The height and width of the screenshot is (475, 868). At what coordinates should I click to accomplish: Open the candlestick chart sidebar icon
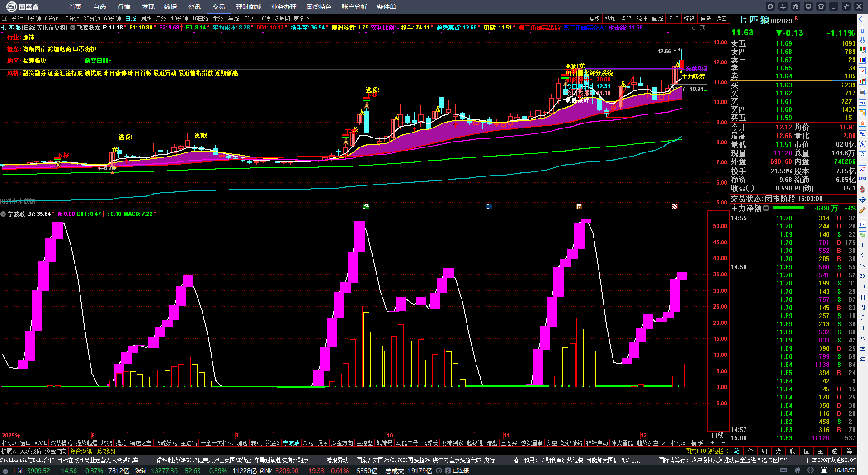pos(863,81)
